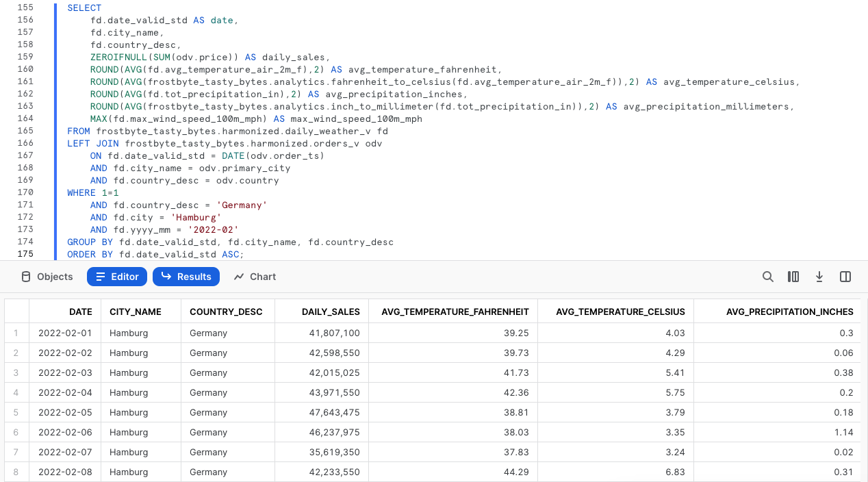Select row number 1 in the results grid

(x=16, y=333)
